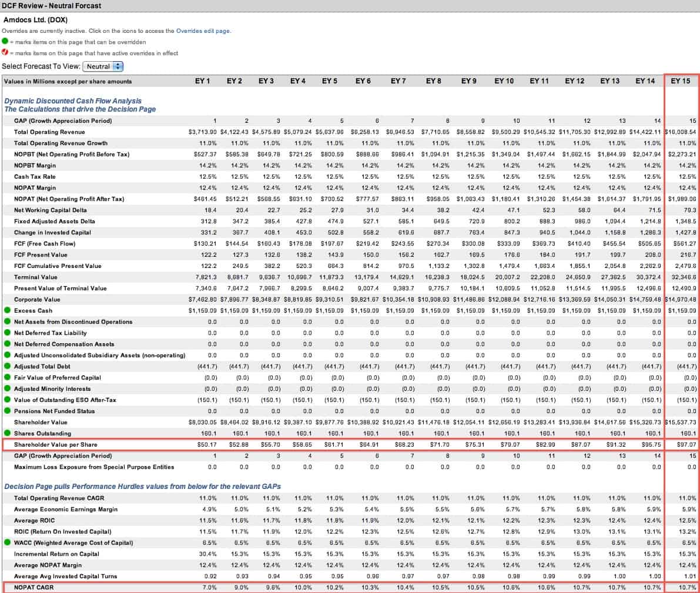Image resolution: width=700 pixels, height=593 pixels.
Task: Click the 30.4% Incremental Return on Capital value
Action: [x=208, y=554]
